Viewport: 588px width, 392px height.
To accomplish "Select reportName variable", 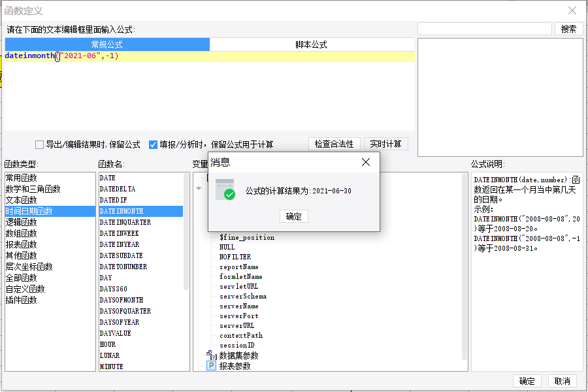I will [x=239, y=267].
